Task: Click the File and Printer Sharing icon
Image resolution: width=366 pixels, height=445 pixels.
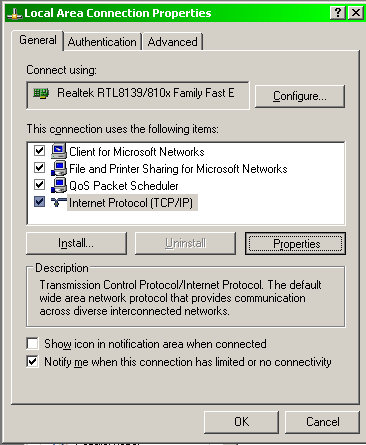Action: point(59,168)
